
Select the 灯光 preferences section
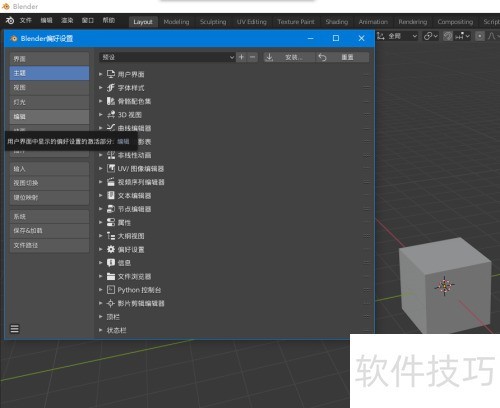(x=50, y=102)
